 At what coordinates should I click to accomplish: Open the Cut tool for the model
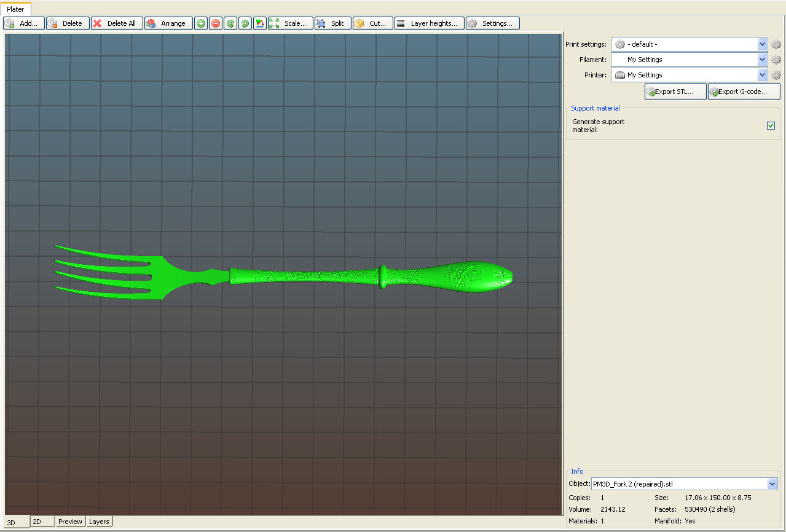pos(372,23)
